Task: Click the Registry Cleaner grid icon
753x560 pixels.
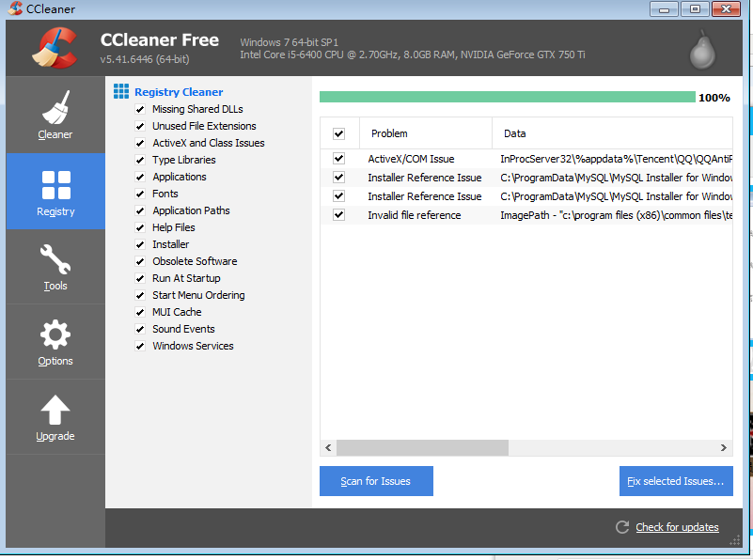Action: [121, 91]
